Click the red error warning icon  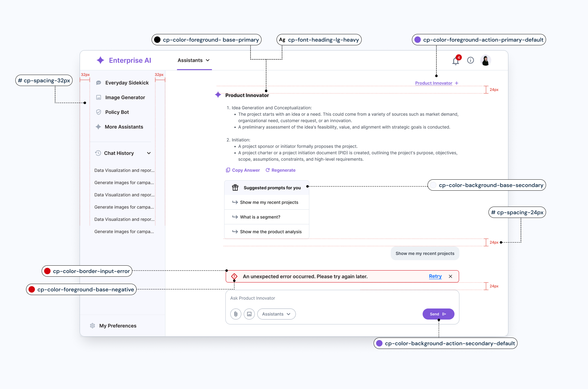(x=234, y=276)
